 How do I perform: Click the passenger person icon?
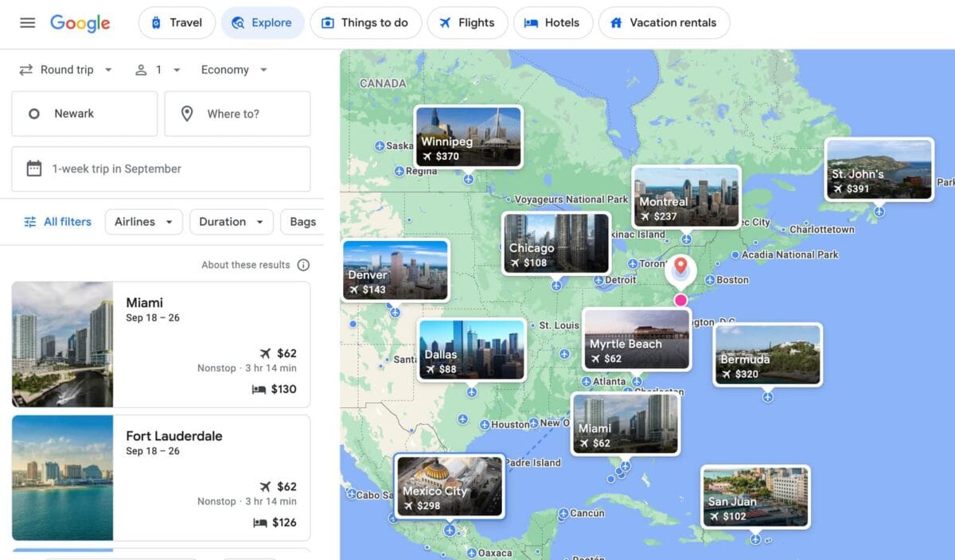(x=141, y=70)
